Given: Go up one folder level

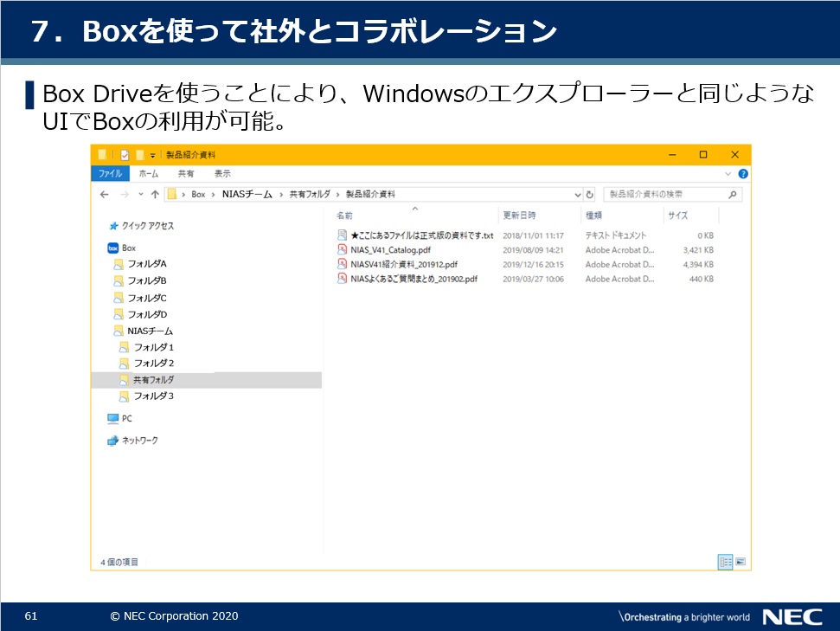Looking at the screenshot, I should (155, 194).
